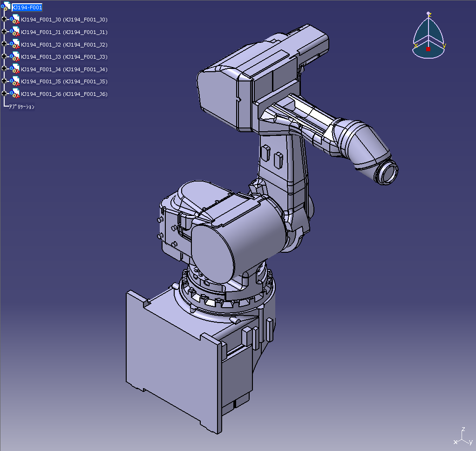Click the part icon of KJ194_F001_J2
Image resolution: width=476 pixels, height=451 pixels.
click(14, 44)
